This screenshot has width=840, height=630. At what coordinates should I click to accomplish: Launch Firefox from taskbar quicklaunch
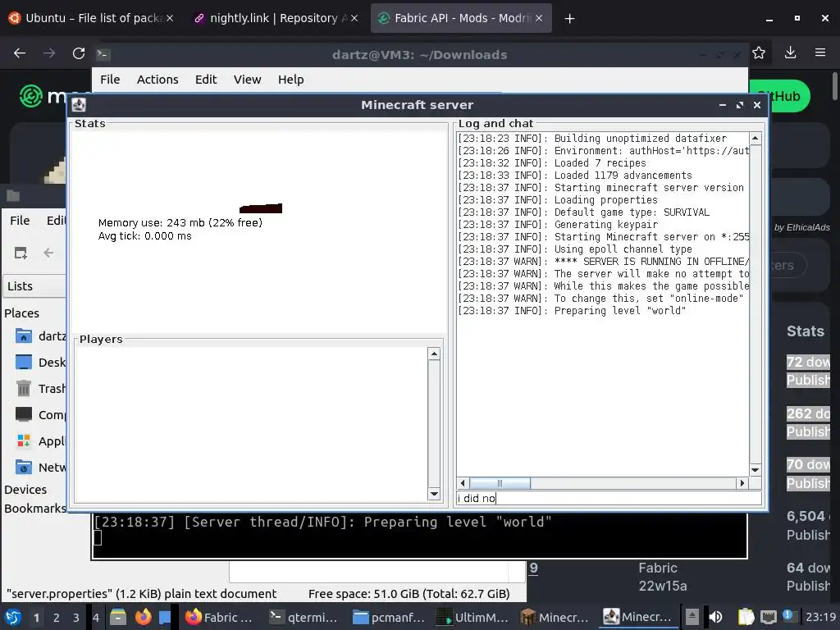pos(143,617)
